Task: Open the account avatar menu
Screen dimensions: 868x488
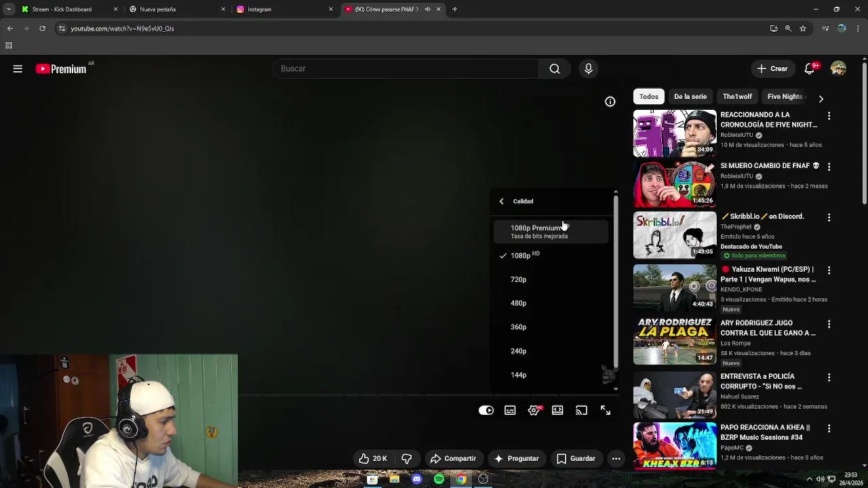Action: pos(838,68)
